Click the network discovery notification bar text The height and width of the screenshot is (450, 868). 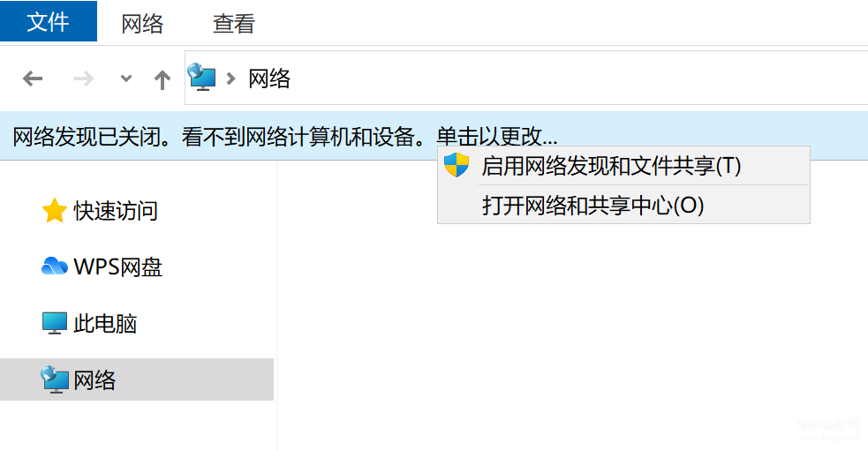[284, 137]
